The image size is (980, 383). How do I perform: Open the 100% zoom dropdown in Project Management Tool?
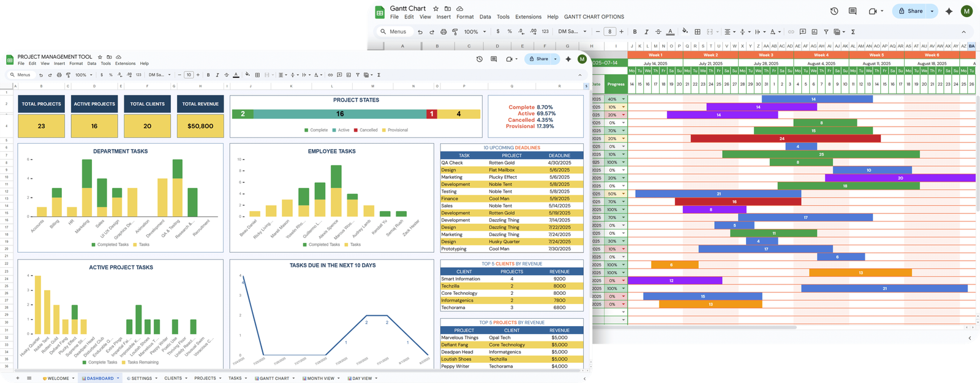click(x=84, y=75)
